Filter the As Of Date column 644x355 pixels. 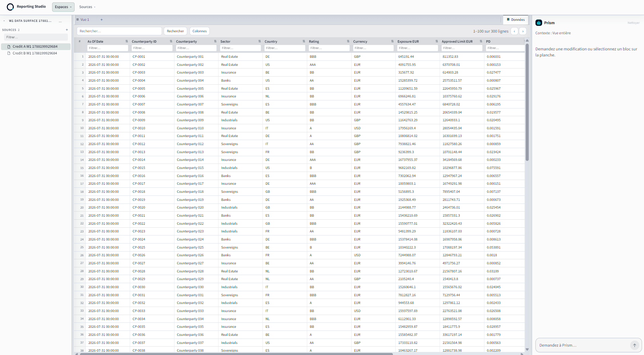(x=108, y=48)
